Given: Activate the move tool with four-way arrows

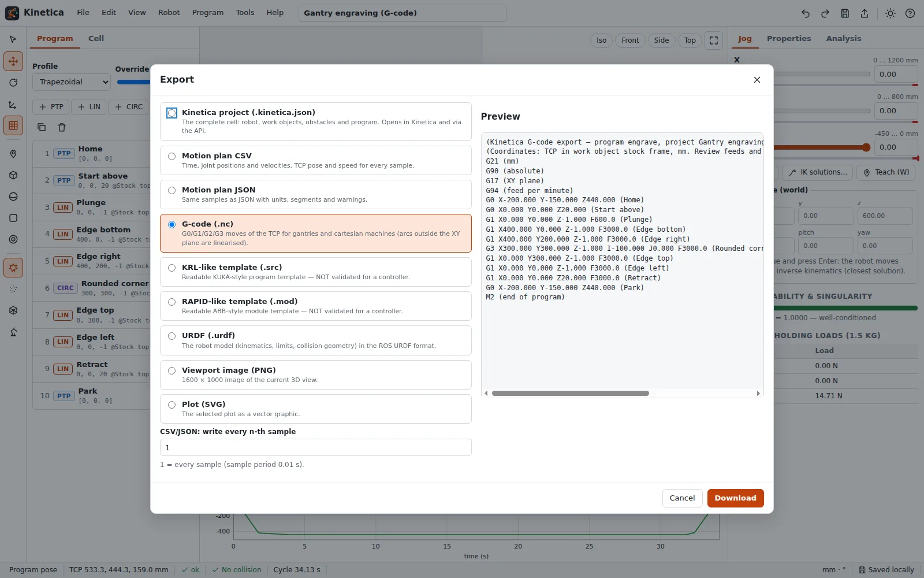Looking at the screenshot, I should 13,61.
